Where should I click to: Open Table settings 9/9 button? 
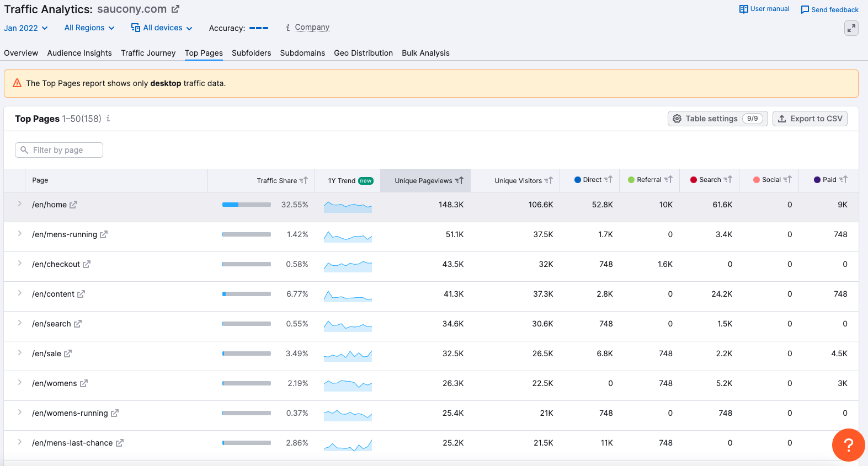tap(717, 119)
